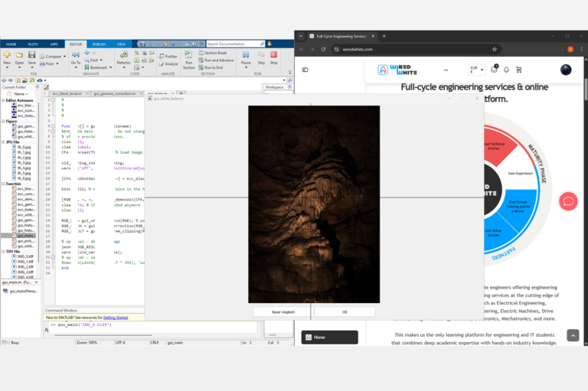Expand the Compare dropdown arrow
Image resolution: width=588 pixels, height=391 pixels.
pyautogui.click(x=64, y=57)
